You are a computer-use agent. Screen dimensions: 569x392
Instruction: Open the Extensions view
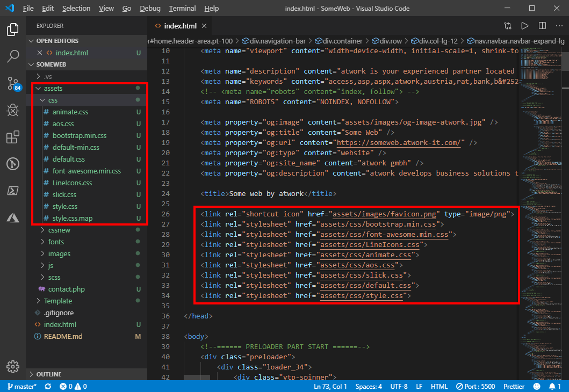pyautogui.click(x=12, y=137)
